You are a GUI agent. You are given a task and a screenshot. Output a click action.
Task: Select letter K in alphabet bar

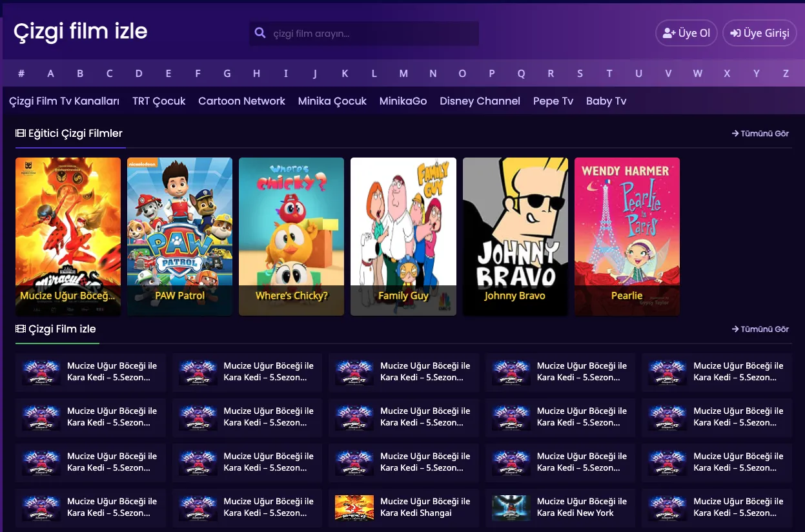(x=345, y=74)
